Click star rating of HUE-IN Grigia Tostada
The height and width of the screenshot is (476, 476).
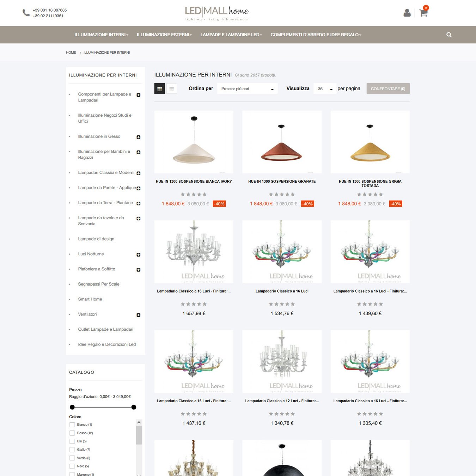point(370,195)
